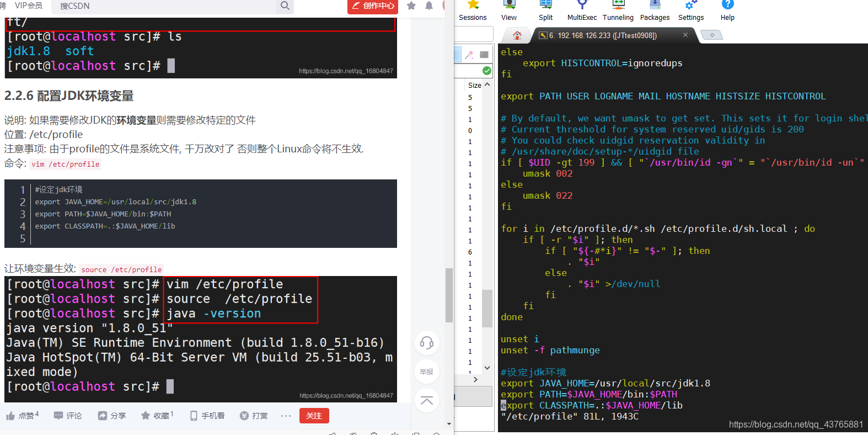This screenshot has width=868, height=435.
Task: Click the terminal icon in sidebar toolbar
Action: (x=484, y=55)
